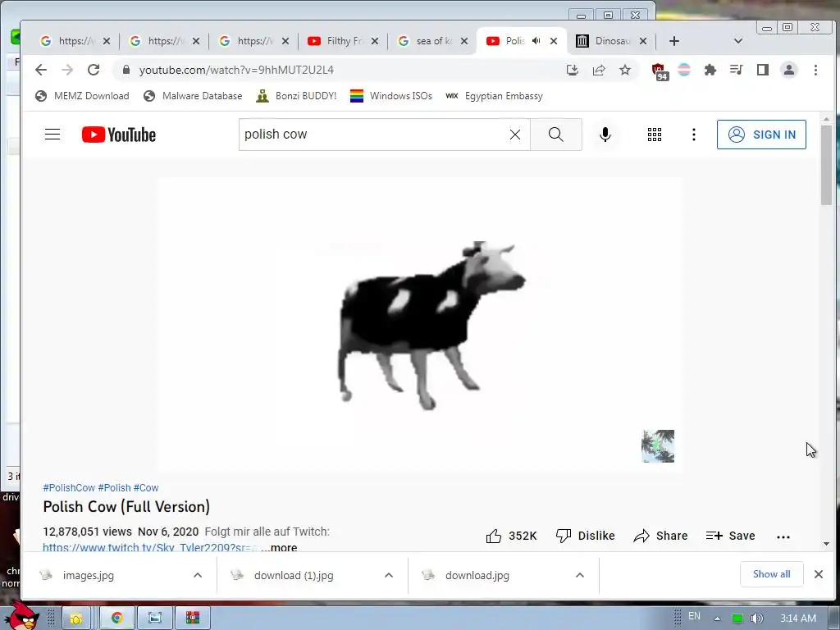Open the Twitch channel link in description

150,547
